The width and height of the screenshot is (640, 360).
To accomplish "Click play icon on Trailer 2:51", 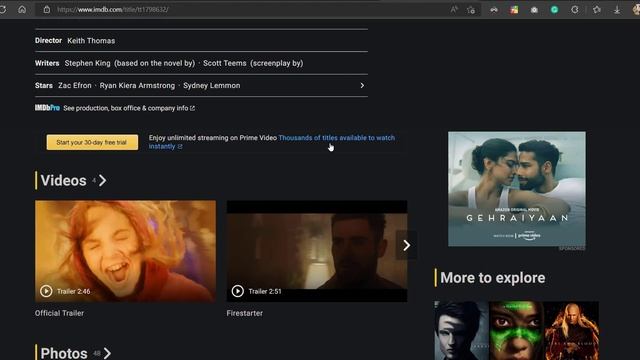I will tap(238, 291).
